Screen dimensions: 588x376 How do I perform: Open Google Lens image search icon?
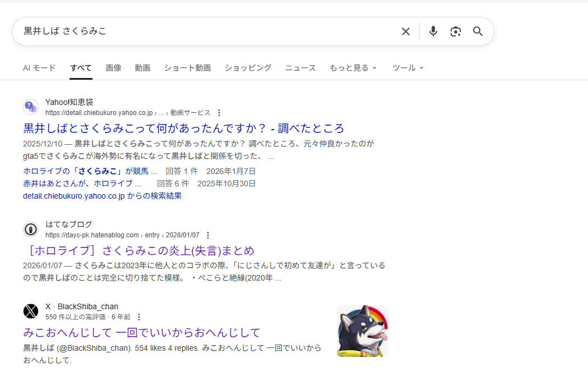455,31
